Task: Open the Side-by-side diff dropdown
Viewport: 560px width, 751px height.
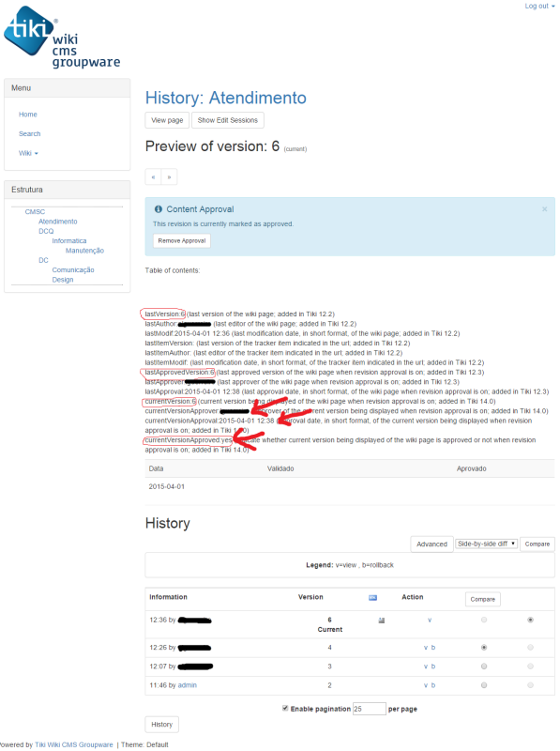Action: click(486, 544)
